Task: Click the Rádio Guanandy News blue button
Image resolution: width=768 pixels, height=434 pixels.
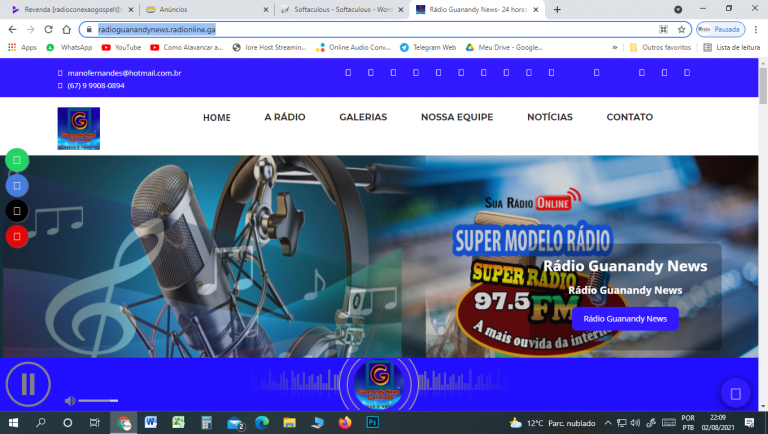Action: (625, 319)
